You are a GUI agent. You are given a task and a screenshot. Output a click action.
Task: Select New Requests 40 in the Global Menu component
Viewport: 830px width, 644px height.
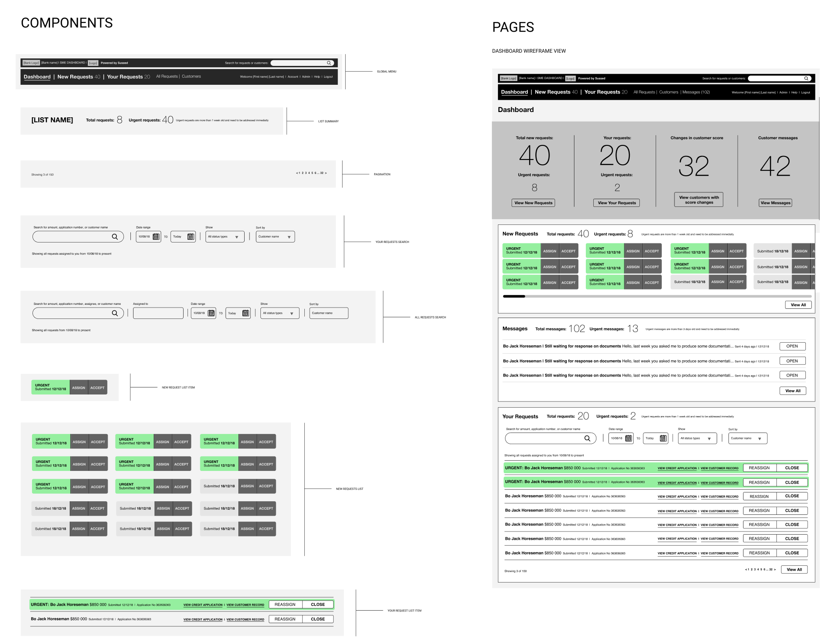pos(79,77)
